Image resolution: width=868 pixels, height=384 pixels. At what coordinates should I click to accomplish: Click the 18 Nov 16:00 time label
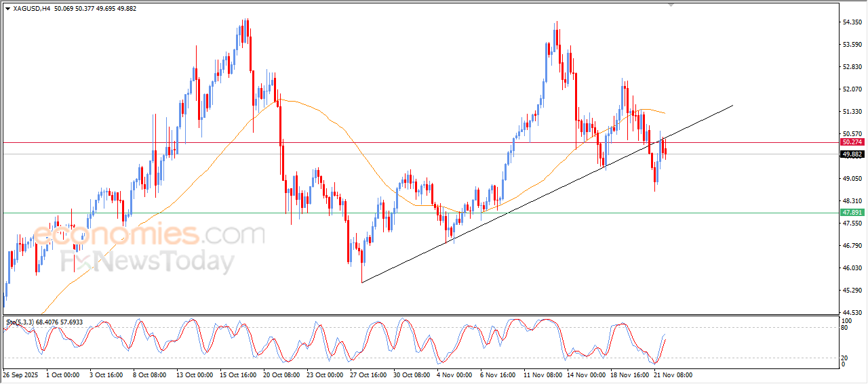(629, 375)
